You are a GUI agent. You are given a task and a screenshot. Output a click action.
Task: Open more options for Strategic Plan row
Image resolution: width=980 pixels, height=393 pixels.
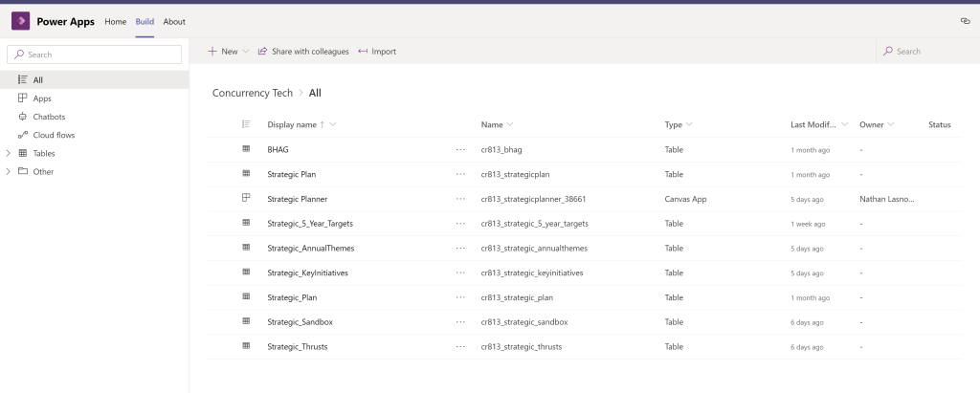tap(460, 174)
